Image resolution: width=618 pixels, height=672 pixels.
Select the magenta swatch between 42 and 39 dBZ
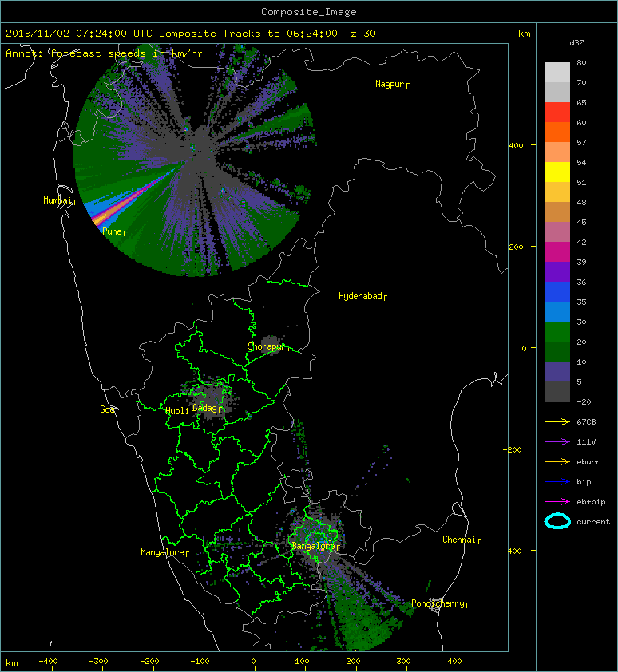point(557,252)
